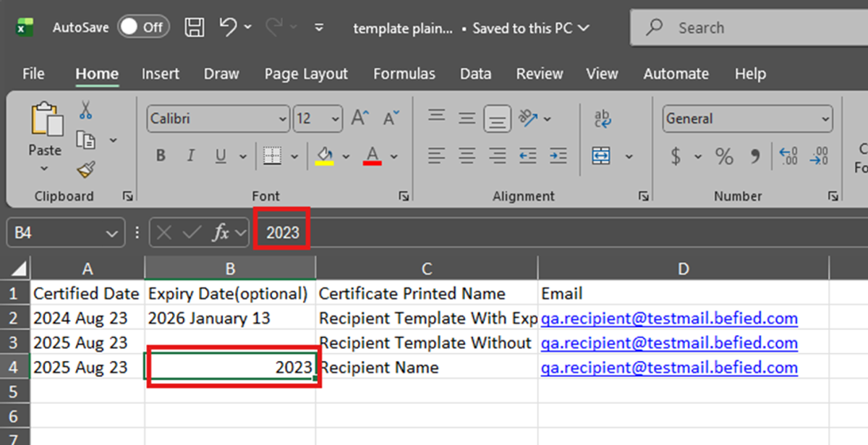868x445 pixels.
Task: Apply the red Font Color
Action: click(x=373, y=156)
